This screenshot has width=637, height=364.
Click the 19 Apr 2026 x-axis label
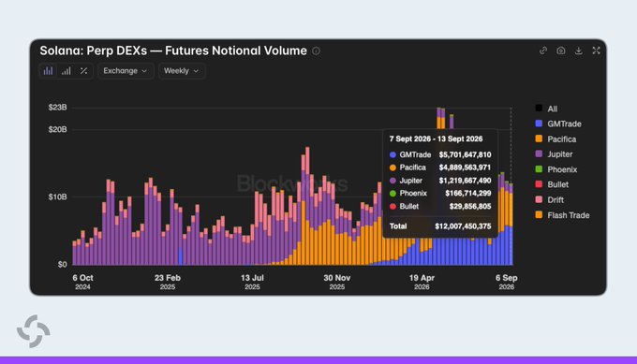click(422, 282)
